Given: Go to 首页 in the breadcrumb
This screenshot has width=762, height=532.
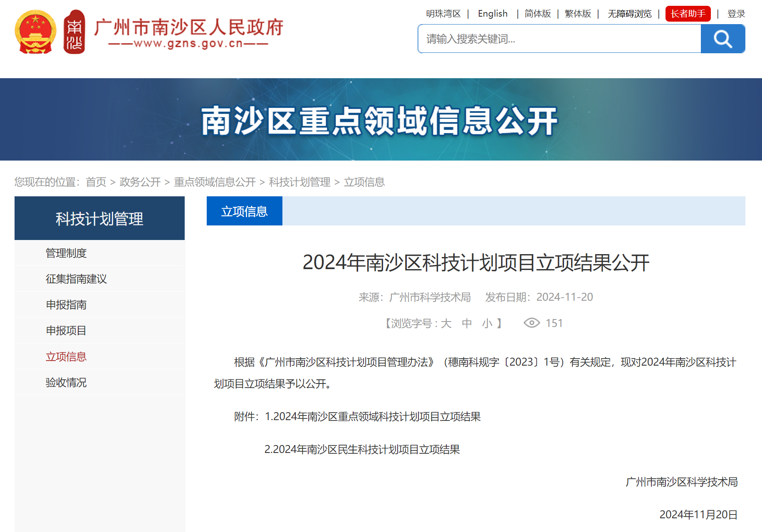Looking at the screenshot, I should 96,182.
